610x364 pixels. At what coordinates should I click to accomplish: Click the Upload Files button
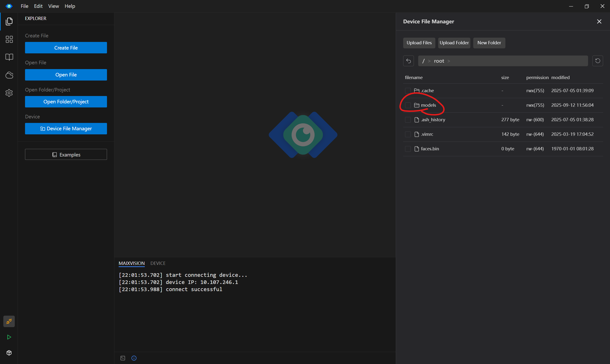click(419, 43)
